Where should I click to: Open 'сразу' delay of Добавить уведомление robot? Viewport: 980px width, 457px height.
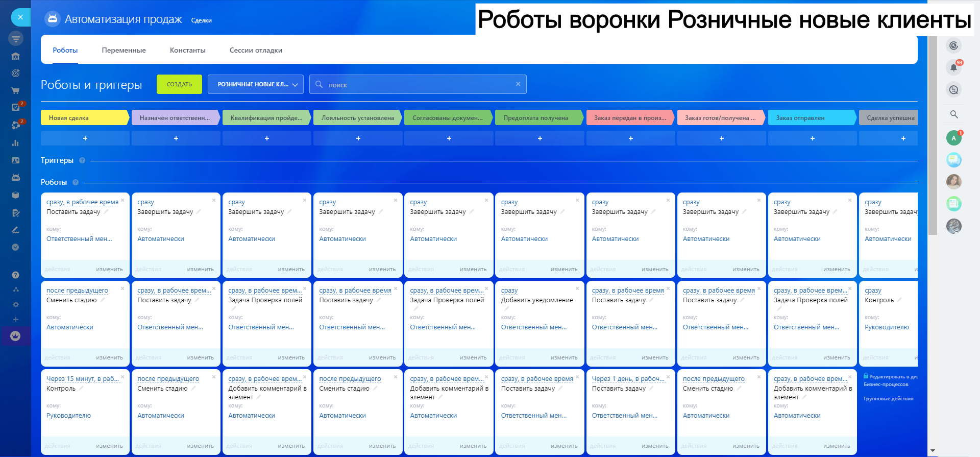509,291
